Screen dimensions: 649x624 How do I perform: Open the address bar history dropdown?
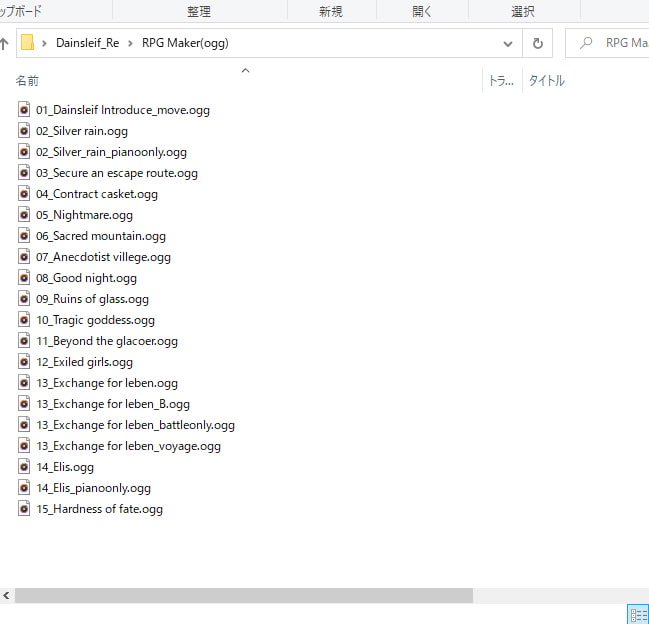509,44
